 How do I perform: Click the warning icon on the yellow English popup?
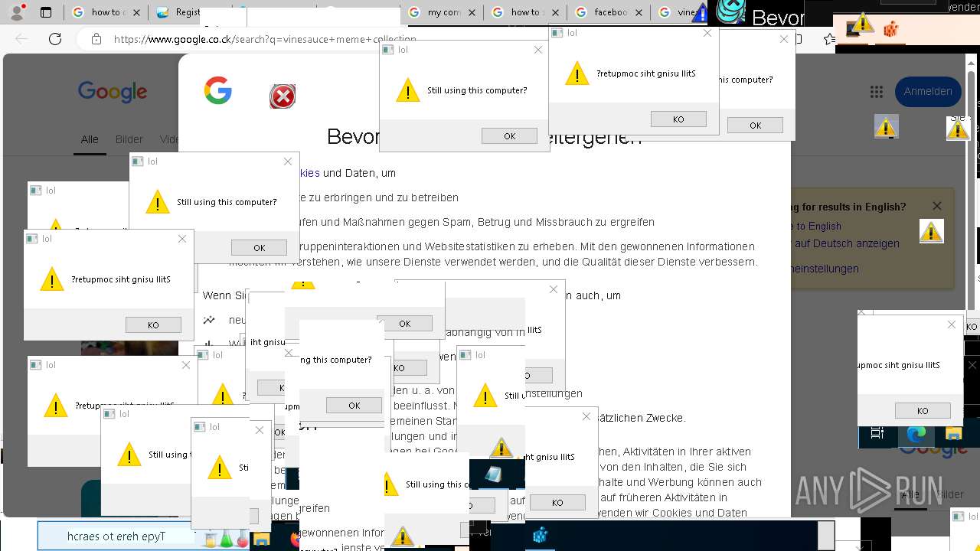[x=931, y=231]
